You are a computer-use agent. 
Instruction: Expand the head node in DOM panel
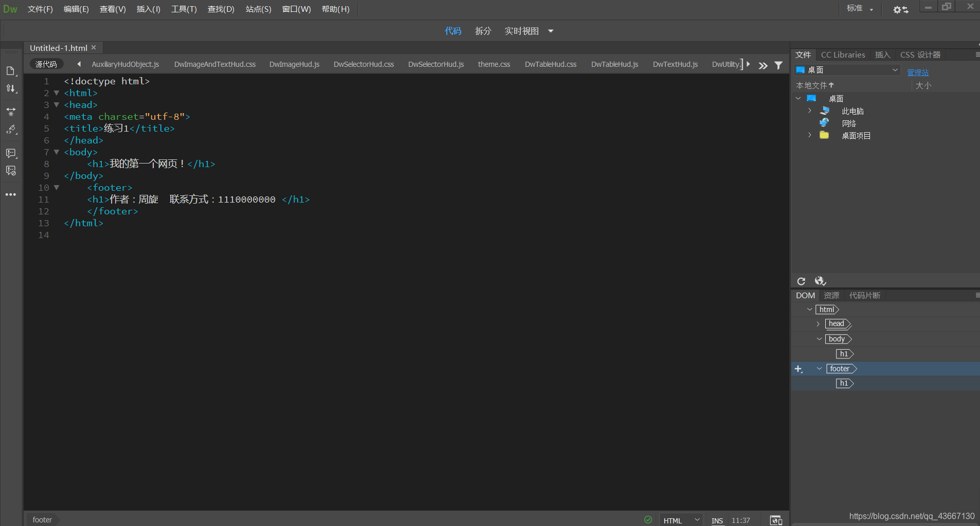pyautogui.click(x=819, y=324)
